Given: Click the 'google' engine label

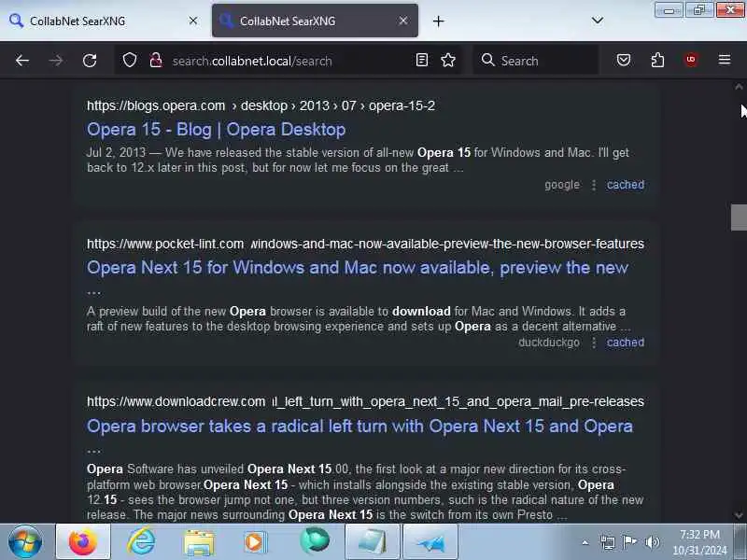Looking at the screenshot, I should (x=562, y=185).
